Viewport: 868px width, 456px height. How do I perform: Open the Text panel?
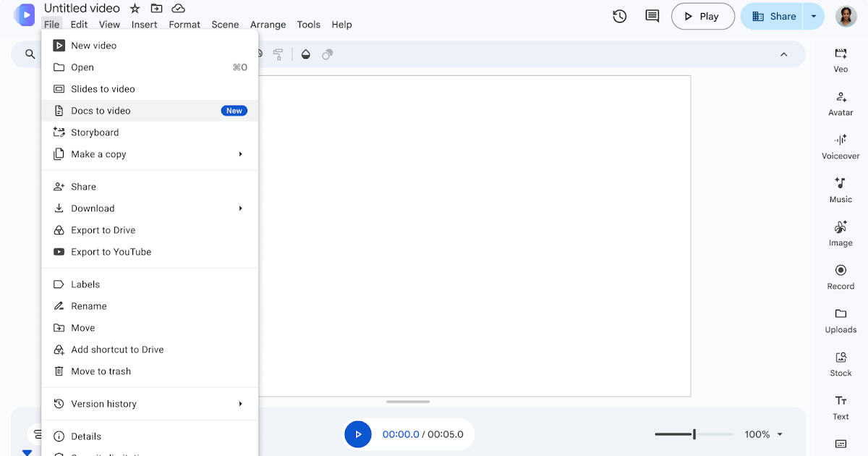841,408
